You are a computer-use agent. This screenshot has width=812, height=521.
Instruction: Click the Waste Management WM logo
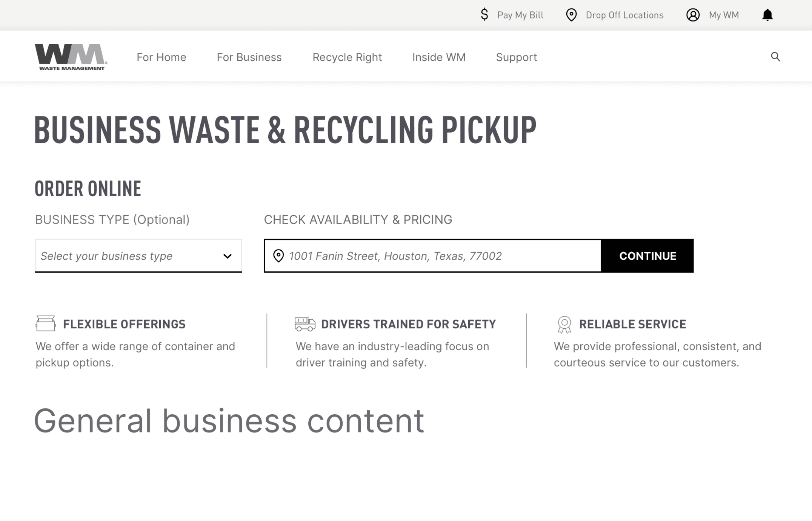71,57
